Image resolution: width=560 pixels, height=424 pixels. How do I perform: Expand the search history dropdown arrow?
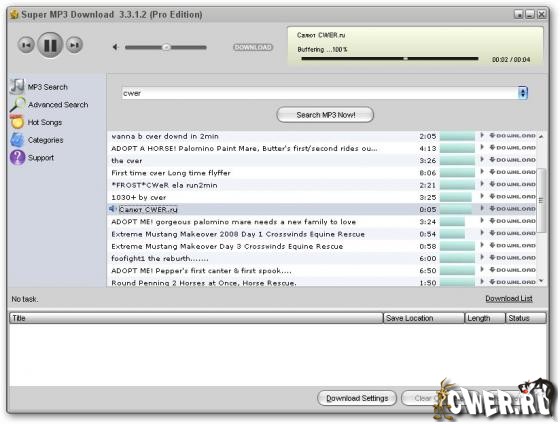523,93
